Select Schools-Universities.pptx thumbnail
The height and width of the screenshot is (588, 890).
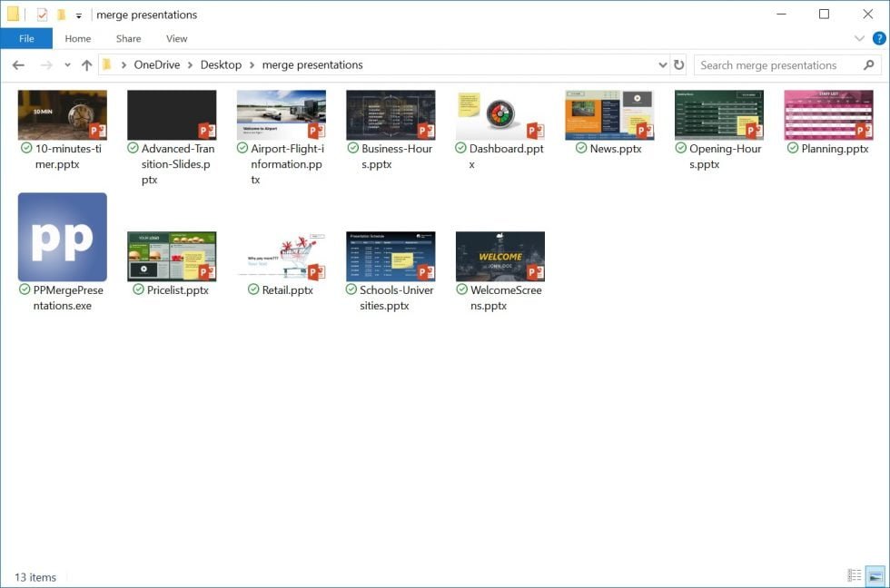click(391, 256)
